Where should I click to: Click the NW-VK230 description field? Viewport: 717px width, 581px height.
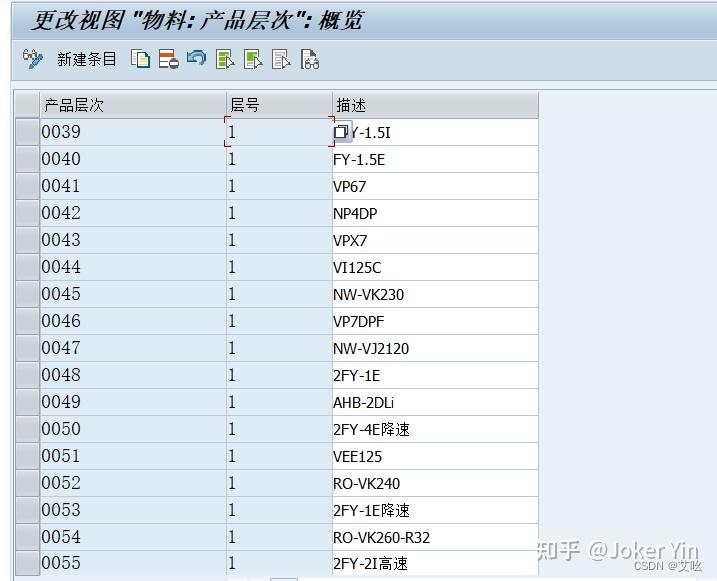tap(435, 294)
